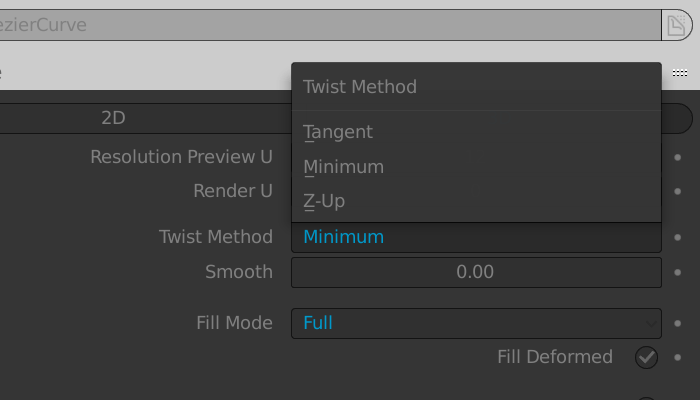Screen dimensions: 700x400
Task: Click the chevron arrow in Fill Mode
Action: click(651, 324)
